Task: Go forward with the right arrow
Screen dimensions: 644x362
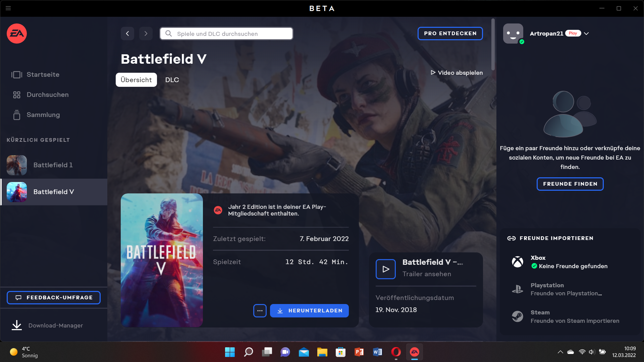Action: (146, 34)
